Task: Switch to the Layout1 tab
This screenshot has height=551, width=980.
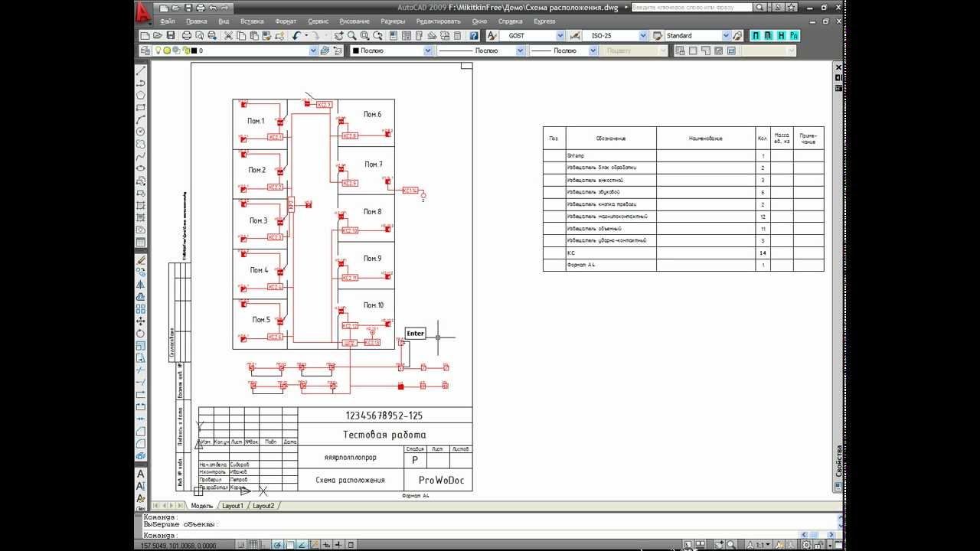Action: [233, 506]
